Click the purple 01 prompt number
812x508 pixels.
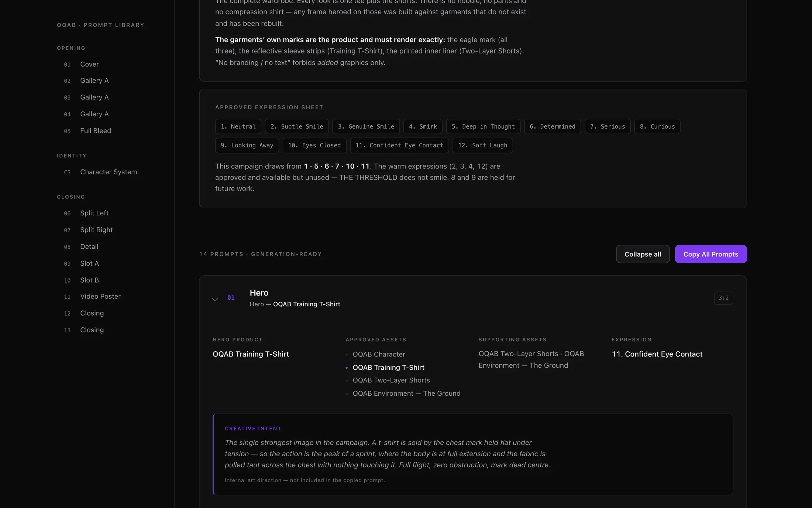[x=231, y=298]
